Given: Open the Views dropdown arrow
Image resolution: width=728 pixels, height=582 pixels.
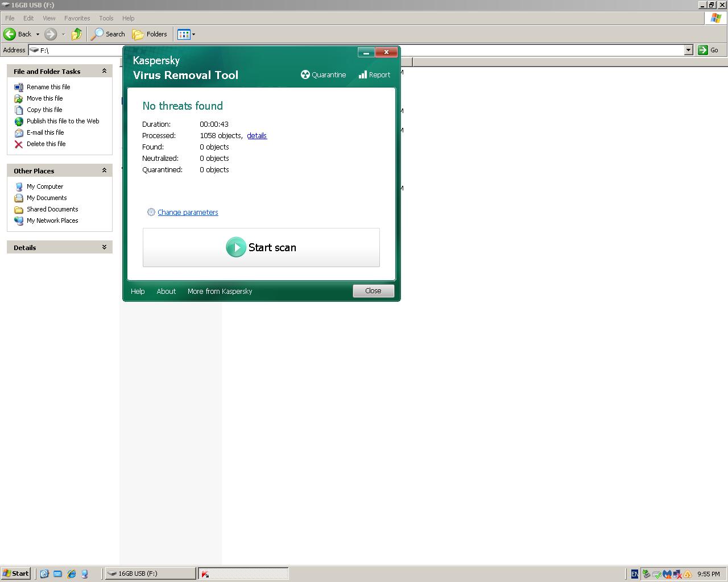Looking at the screenshot, I should [193, 34].
